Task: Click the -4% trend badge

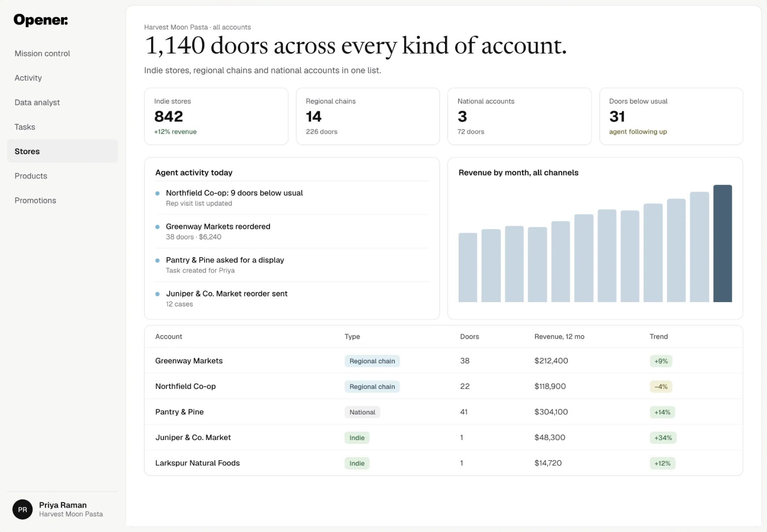Action: tap(661, 387)
